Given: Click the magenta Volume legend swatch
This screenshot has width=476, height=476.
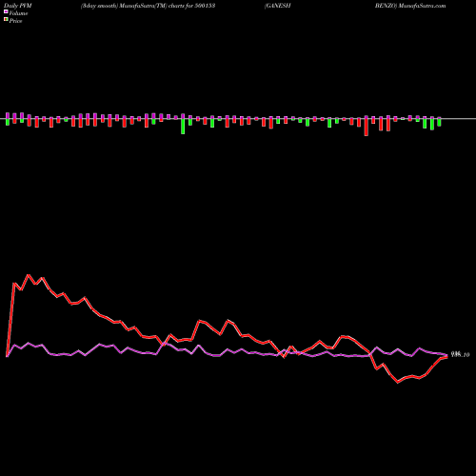Looking at the screenshot, I should click(x=6, y=12).
